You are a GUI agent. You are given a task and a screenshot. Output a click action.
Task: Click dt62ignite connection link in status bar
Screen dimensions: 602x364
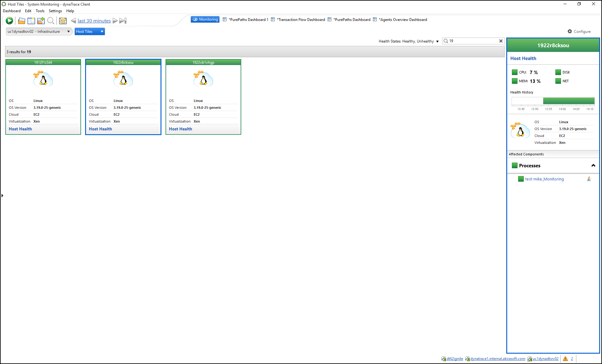click(x=455, y=359)
